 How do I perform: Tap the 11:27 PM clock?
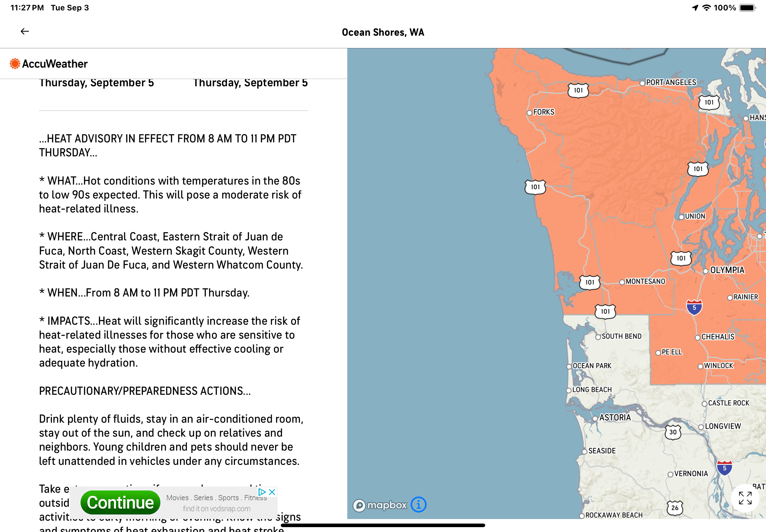click(27, 8)
